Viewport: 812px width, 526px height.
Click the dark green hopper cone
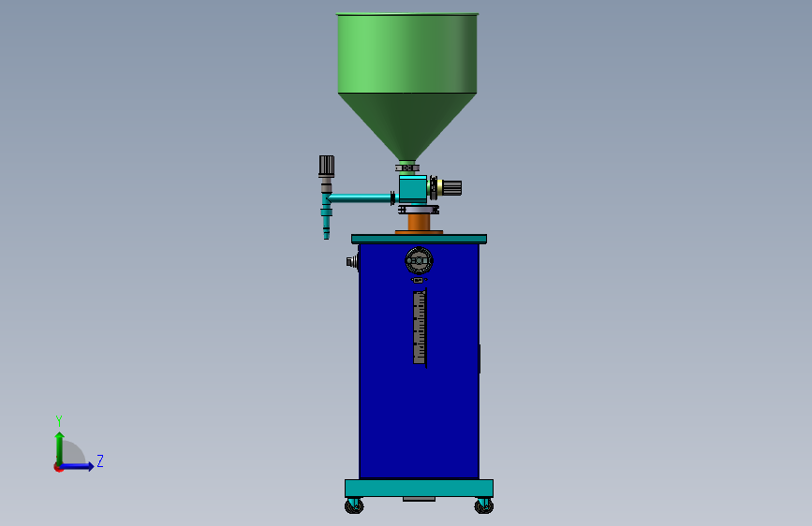pyautogui.click(x=407, y=125)
